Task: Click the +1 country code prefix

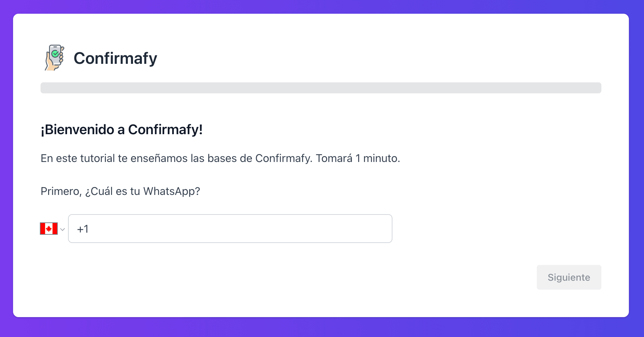Action: tap(83, 229)
